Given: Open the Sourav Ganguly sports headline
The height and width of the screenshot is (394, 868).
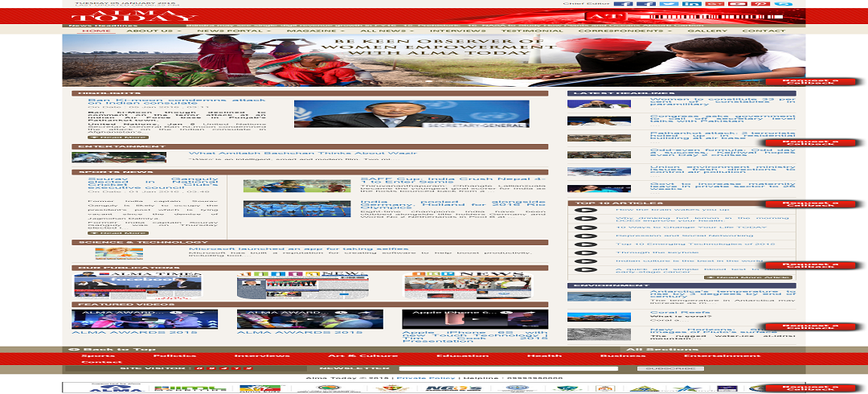Looking at the screenshot, I should [x=153, y=183].
